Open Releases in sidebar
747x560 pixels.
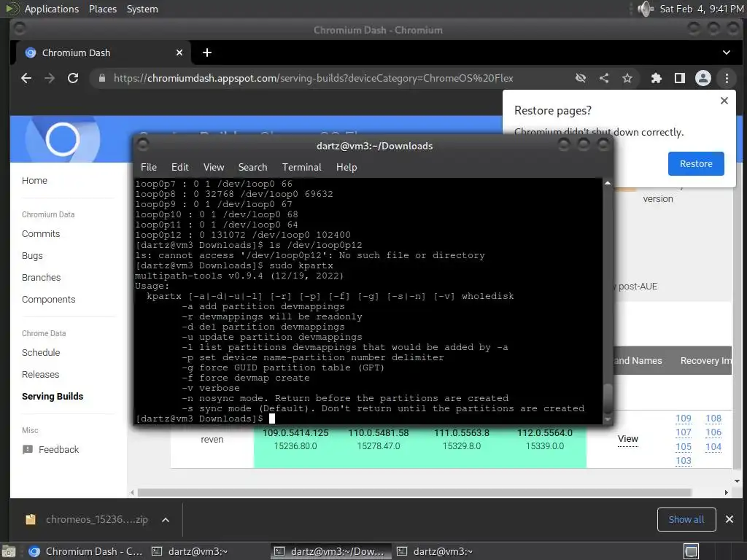41,375
